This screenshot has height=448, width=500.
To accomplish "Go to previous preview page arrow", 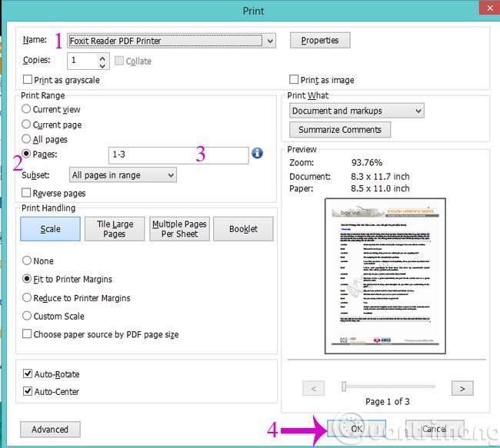I will [314, 387].
